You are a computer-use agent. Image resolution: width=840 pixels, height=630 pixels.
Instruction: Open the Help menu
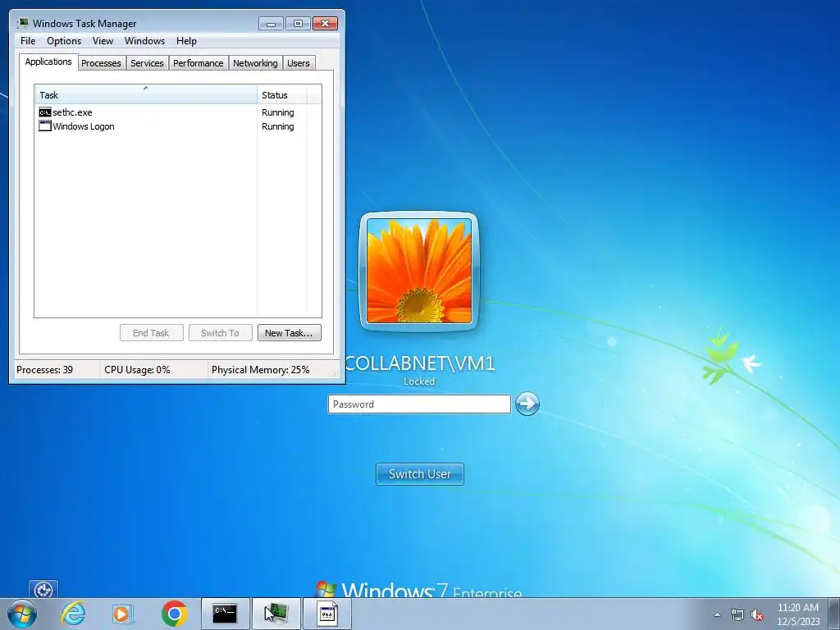pyautogui.click(x=186, y=41)
